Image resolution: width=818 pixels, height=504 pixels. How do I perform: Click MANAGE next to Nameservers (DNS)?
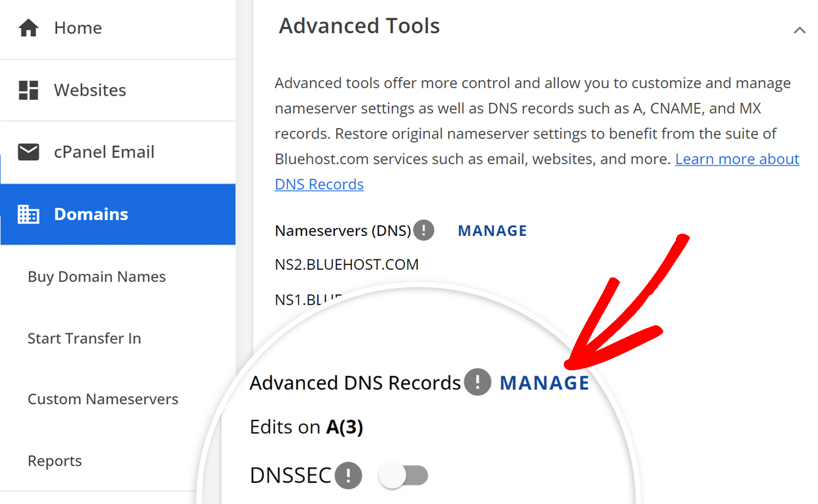click(x=492, y=231)
